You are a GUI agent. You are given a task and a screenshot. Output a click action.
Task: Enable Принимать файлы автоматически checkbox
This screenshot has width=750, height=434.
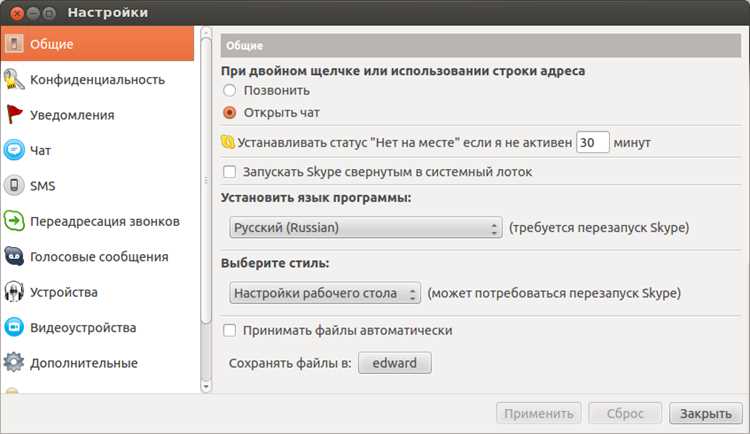tap(230, 330)
